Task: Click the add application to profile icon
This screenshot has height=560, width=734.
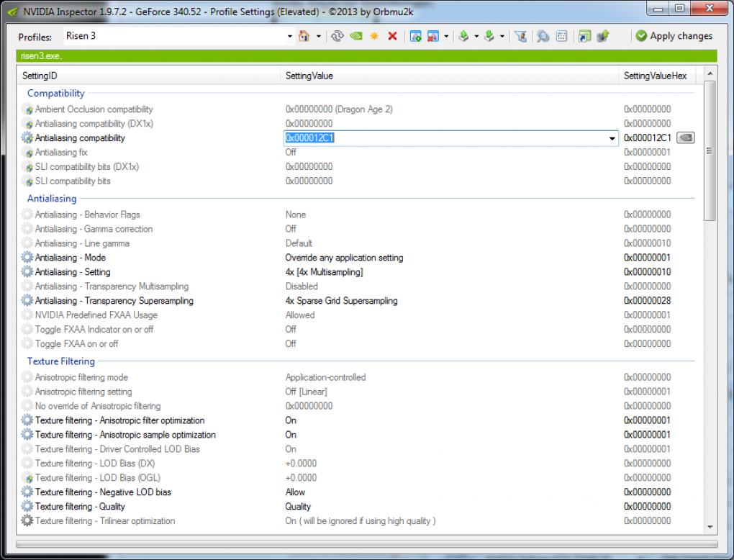Action: point(415,36)
